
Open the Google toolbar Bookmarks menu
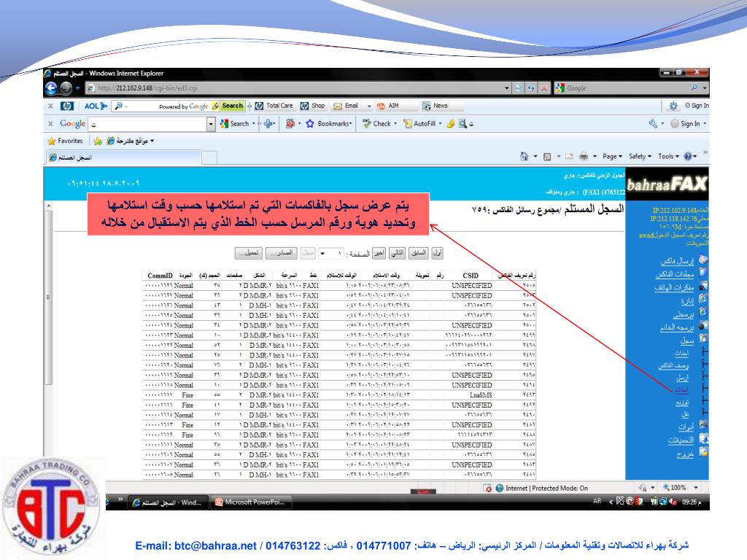click(x=329, y=124)
